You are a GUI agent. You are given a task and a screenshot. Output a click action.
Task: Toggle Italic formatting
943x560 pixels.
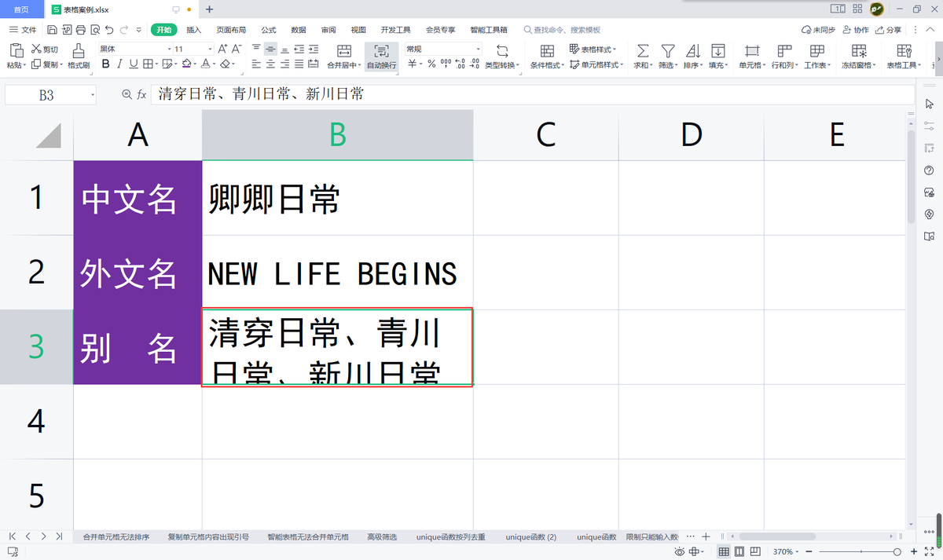[119, 64]
